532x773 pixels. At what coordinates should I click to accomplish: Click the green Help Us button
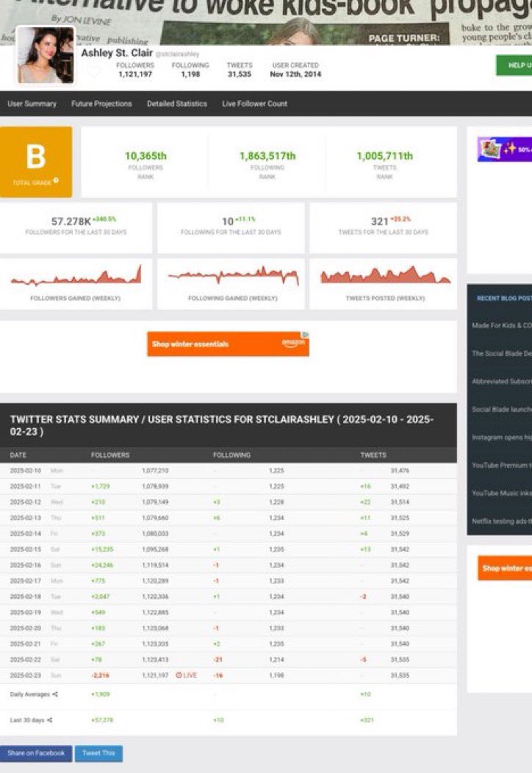point(514,65)
